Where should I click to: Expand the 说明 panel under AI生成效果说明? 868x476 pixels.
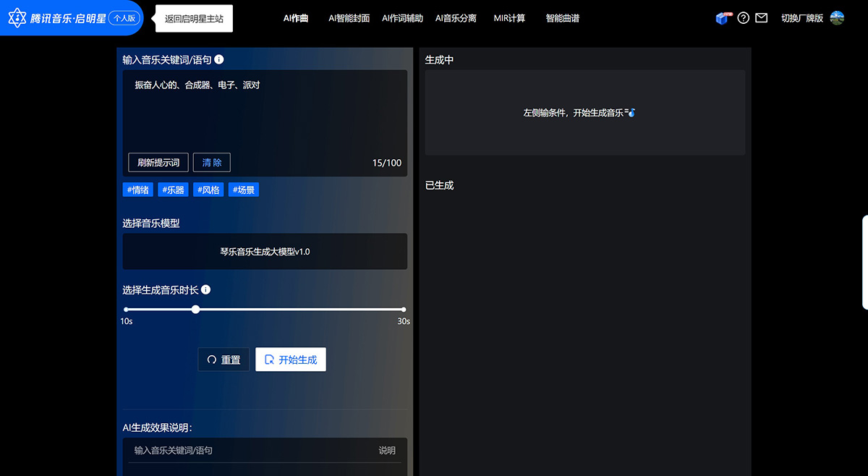click(386, 450)
